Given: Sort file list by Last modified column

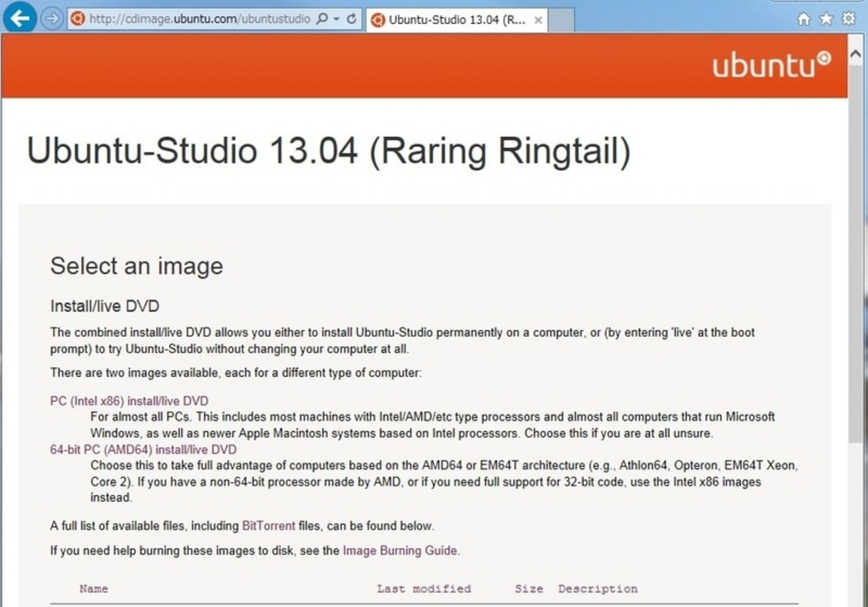Looking at the screenshot, I should [x=424, y=589].
